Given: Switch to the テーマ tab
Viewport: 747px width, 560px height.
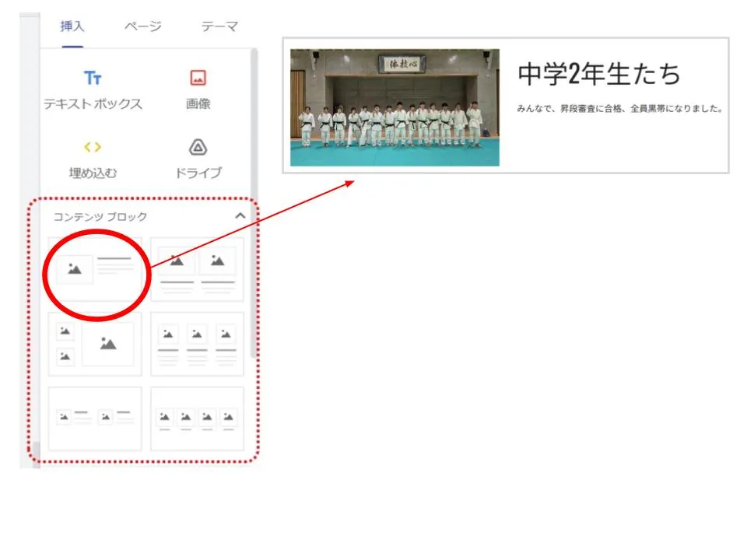Looking at the screenshot, I should pos(219,26).
